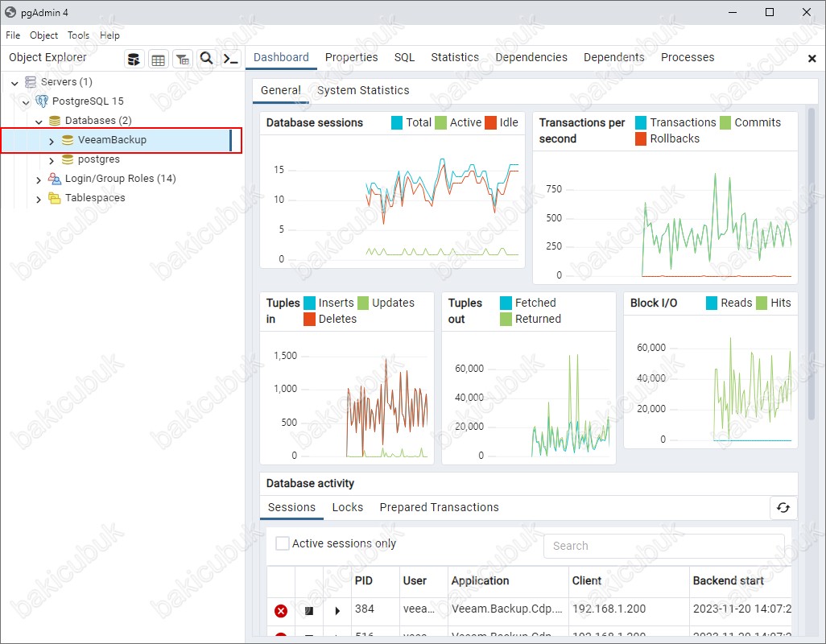Image resolution: width=826 pixels, height=644 pixels.
Task: Collapse the Databases (2) node
Action: coord(39,122)
